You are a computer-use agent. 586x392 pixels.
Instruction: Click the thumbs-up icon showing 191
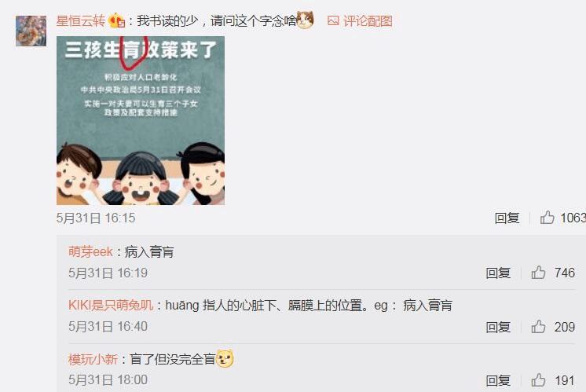(538, 380)
